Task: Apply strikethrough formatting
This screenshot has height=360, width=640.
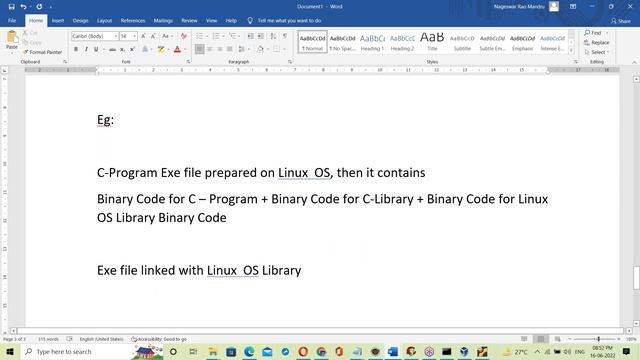Action: [112, 49]
